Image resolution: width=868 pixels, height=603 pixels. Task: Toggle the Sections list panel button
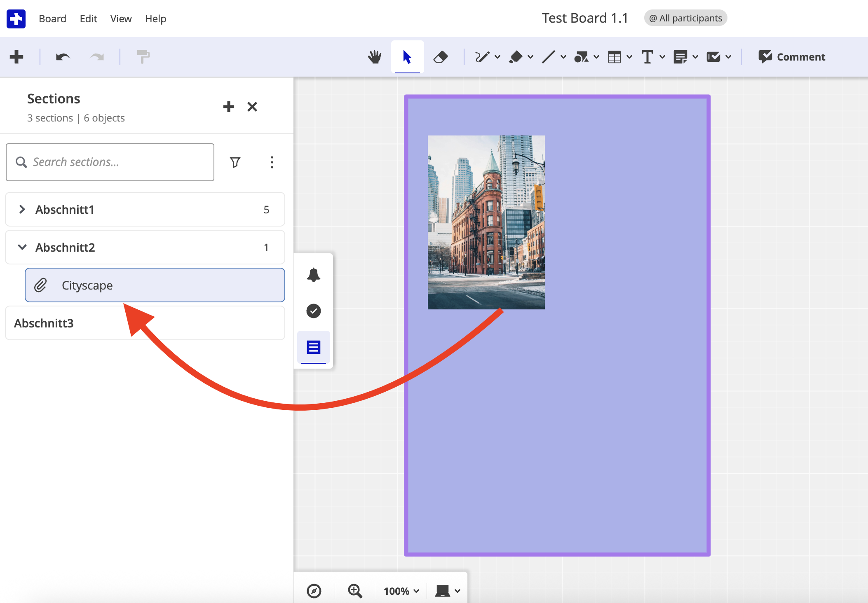(x=314, y=347)
